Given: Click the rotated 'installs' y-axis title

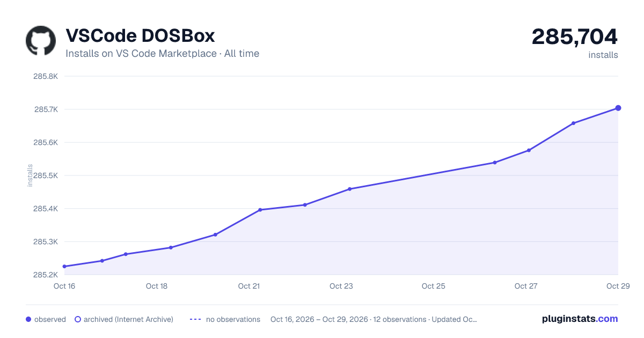Looking at the screenshot, I should (x=30, y=175).
